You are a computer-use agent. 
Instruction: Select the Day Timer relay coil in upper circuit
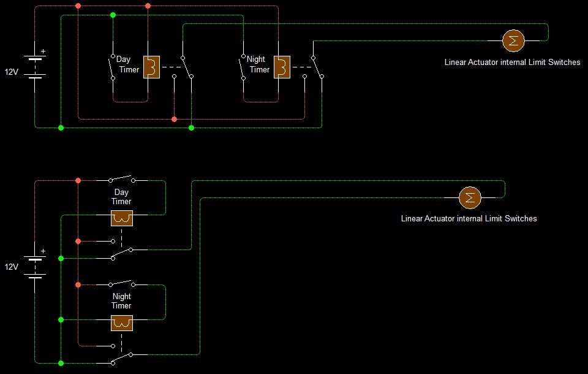(151, 67)
